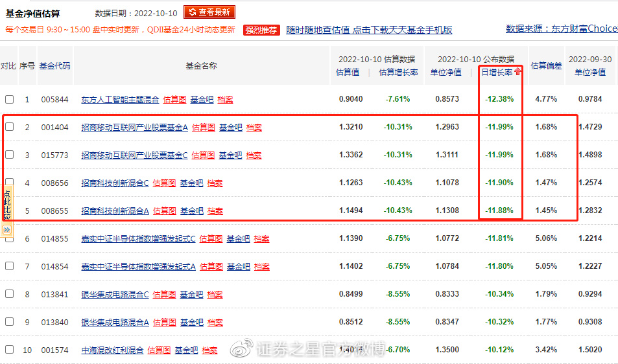Open 基金吧 for 东方人工智能主题混合
Viewport: 618px width, 364px height.
pyautogui.click(x=202, y=100)
